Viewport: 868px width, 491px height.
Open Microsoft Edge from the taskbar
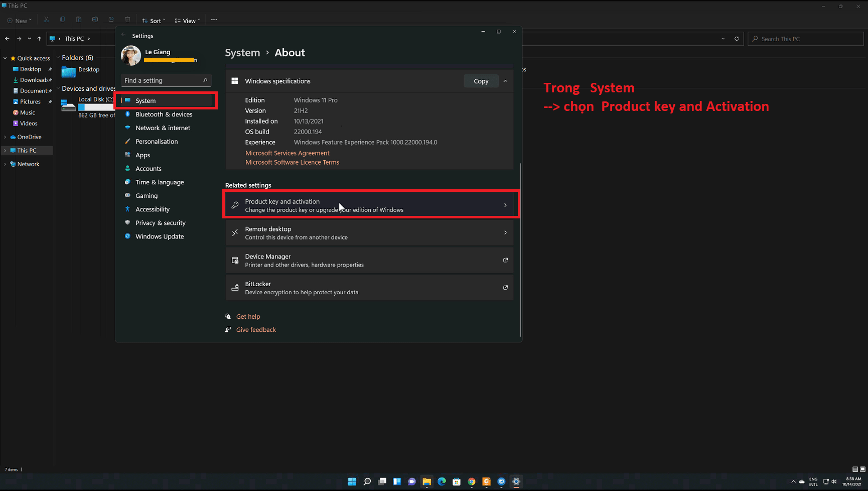tap(442, 481)
